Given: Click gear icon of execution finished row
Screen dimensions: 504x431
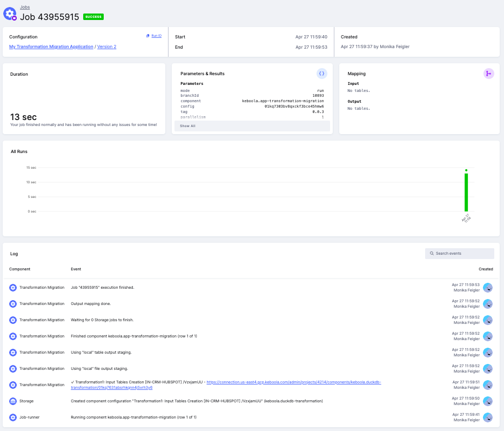Looking at the screenshot, I should tap(13, 288).
